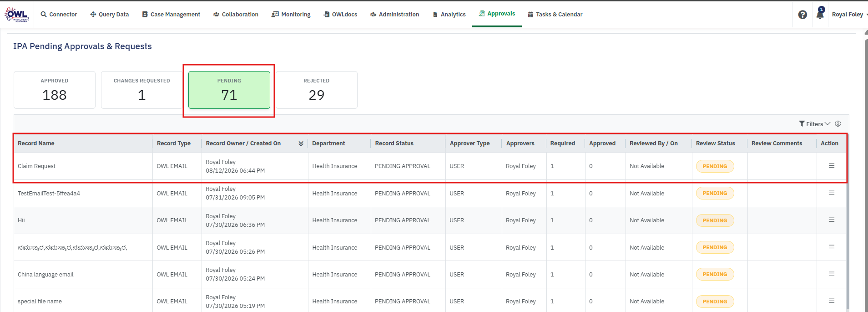This screenshot has height=312, width=868.
Task: Click the 07/31/2026 09:05 PM created date
Action: pyautogui.click(x=235, y=198)
